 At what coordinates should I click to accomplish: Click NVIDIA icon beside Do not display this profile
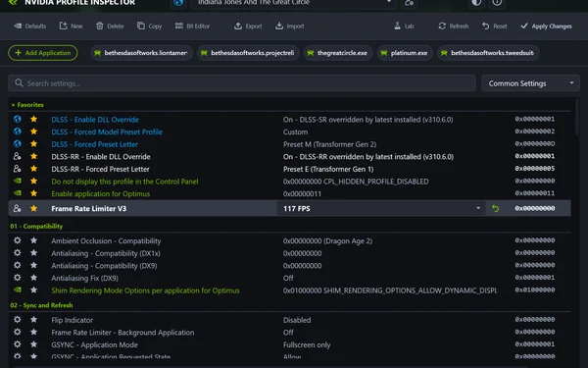pos(18,181)
